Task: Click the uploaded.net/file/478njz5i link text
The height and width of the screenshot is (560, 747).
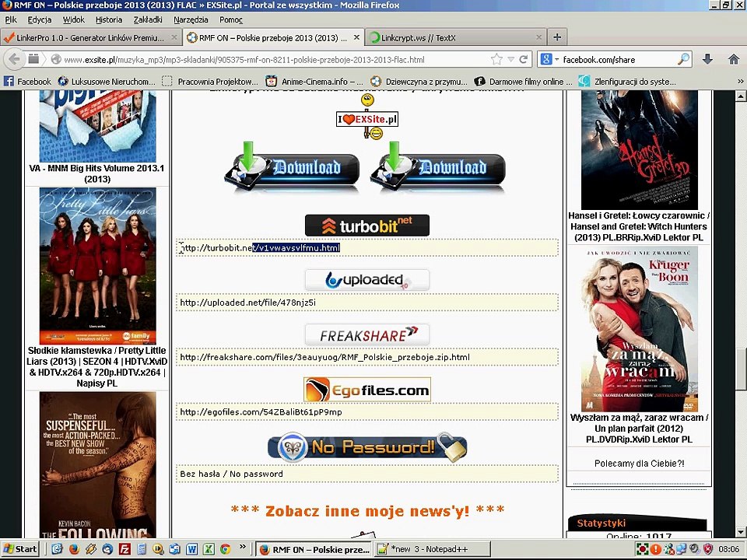Action: pyautogui.click(x=247, y=303)
